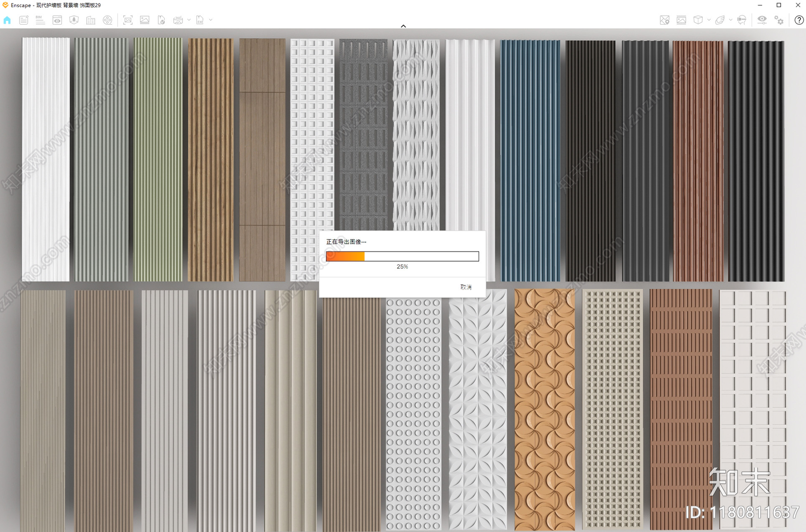Open the asset library tree icon
This screenshot has height=532, width=806.
(x=74, y=20)
